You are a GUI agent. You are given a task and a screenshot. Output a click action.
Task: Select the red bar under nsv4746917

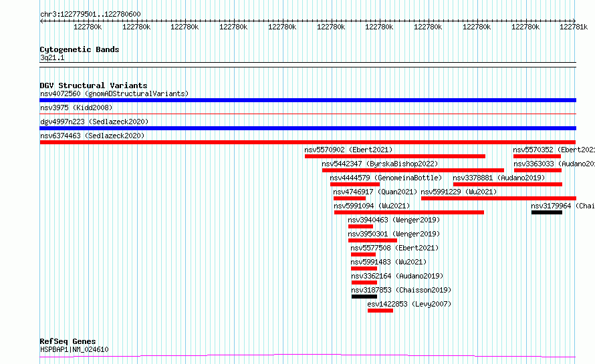tap(350, 198)
